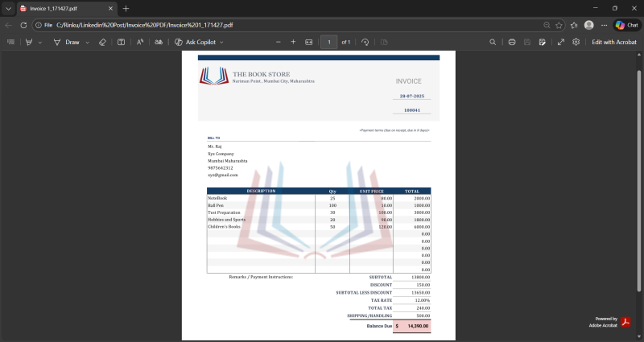Open PDF viewer settings gear
The width and height of the screenshot is (644, 342).
pos(576,42)
